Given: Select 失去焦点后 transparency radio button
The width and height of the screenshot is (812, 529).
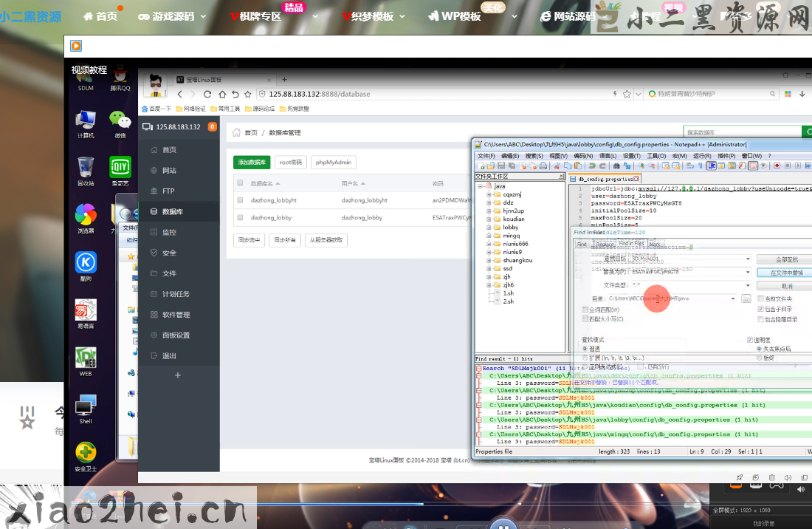Looking at the screenshot, I should [759, 349].
